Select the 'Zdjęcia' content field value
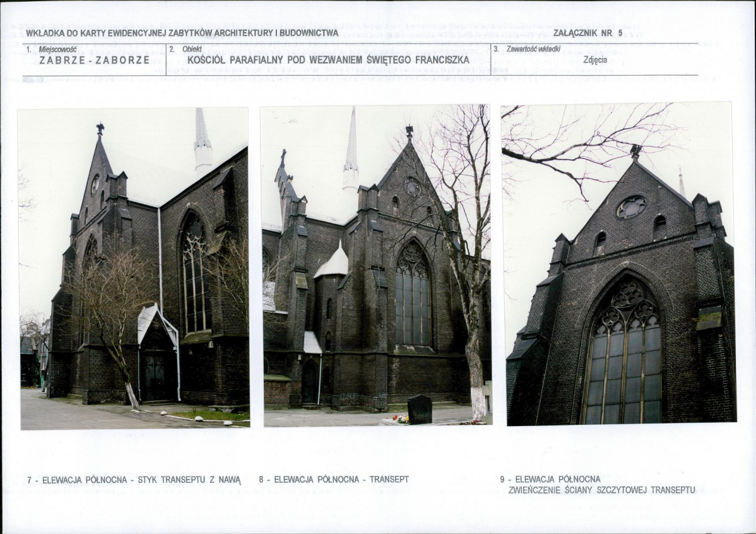Image resolution: width=756 pixels, height=534 pixels. click(595, 60)
